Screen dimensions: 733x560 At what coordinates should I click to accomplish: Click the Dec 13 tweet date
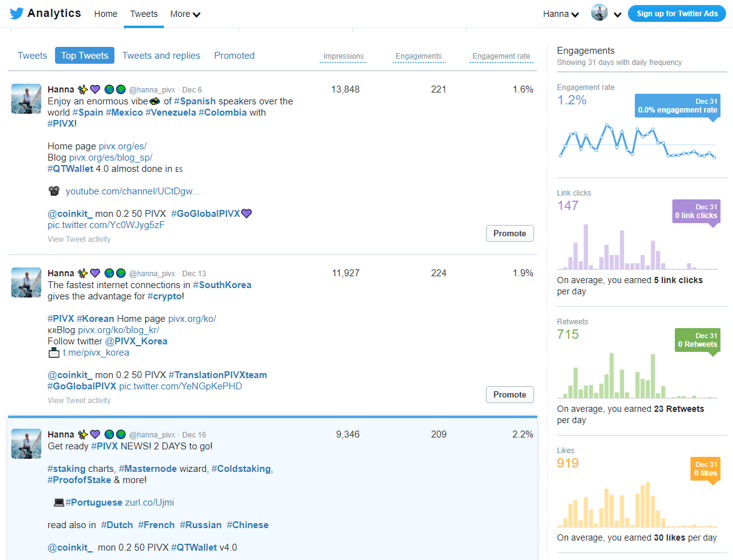coord(194,274)
